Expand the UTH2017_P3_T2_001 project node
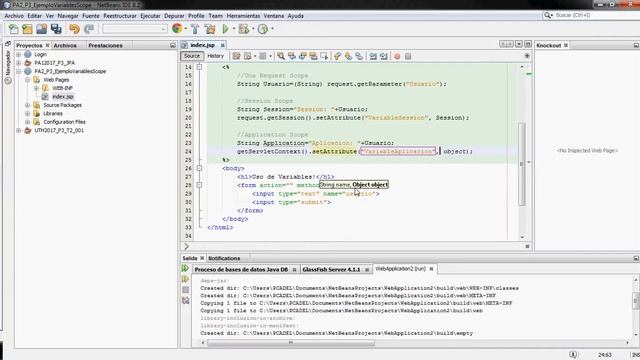This screenshot has height=360, width=640. [x=18, y=131]
